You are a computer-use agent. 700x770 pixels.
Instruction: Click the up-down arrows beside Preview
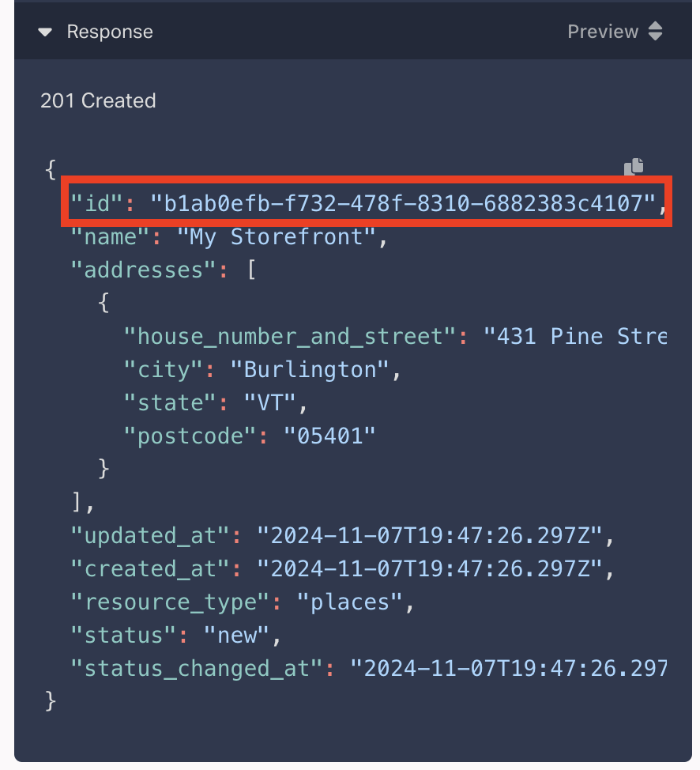[x=655, y=32]
